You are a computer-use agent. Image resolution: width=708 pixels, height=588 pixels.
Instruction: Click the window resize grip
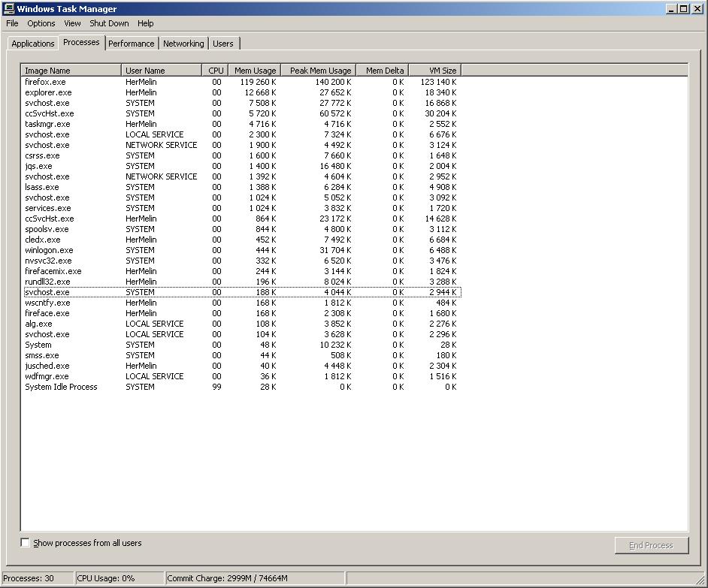click(x=700, y=580)
